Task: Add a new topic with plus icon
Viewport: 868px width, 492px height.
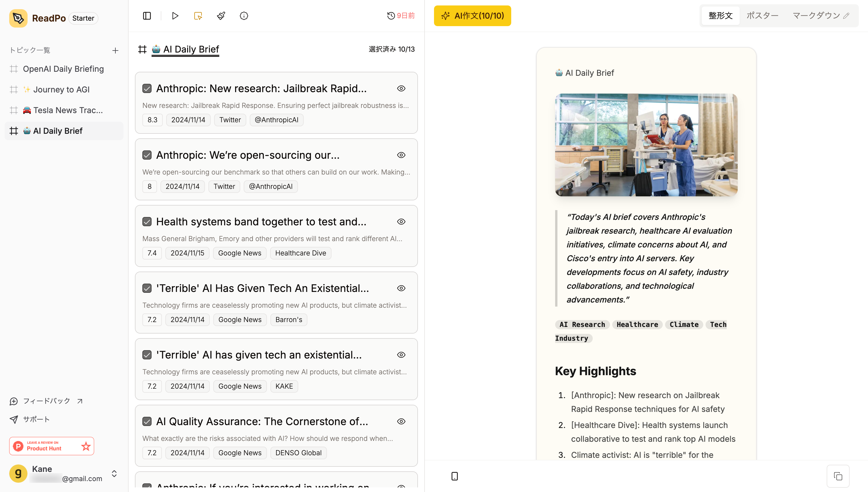Action: tap(115, 50)
